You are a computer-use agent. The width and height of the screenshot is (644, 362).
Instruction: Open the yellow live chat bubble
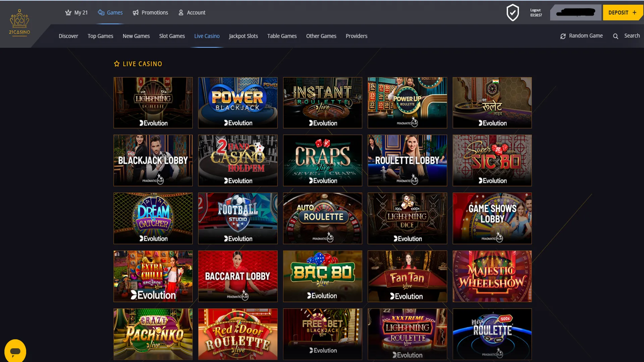[x=15, y=351]
